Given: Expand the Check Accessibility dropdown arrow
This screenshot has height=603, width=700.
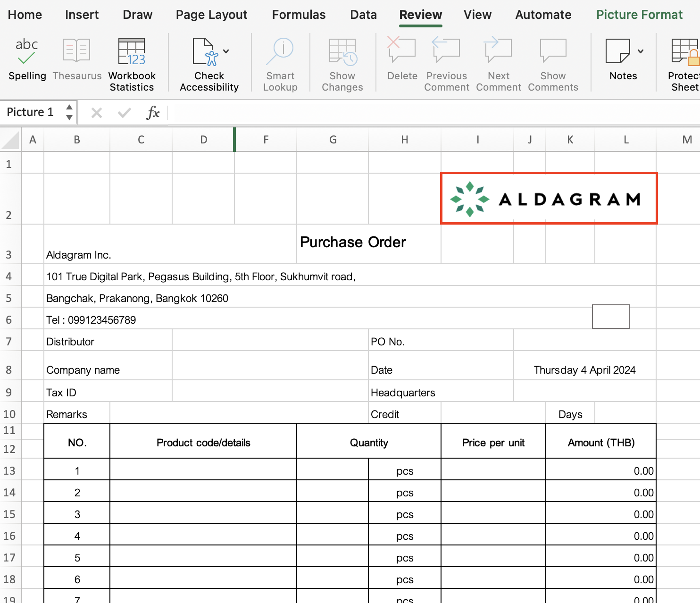Looking at the screenshot, I should (x=226, y=51).
